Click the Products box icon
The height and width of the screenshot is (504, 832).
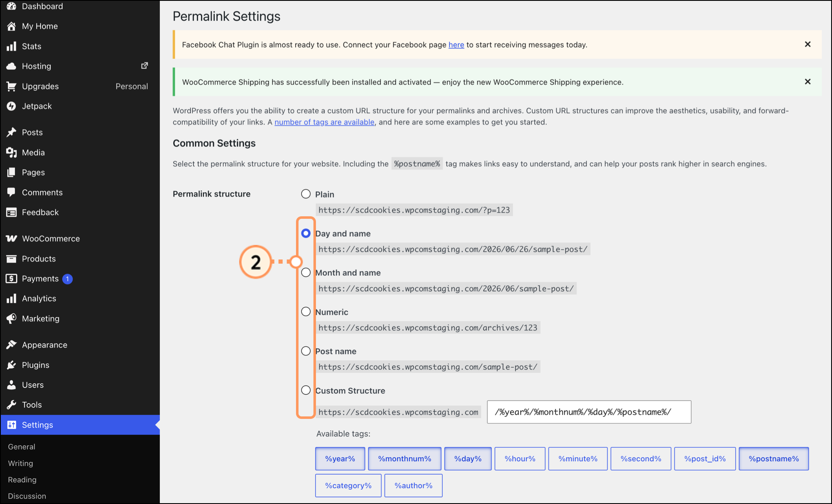(x=12, y=259)
